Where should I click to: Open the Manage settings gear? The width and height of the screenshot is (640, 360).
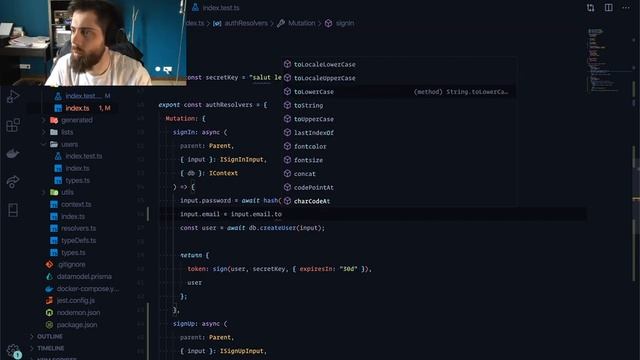13,350
